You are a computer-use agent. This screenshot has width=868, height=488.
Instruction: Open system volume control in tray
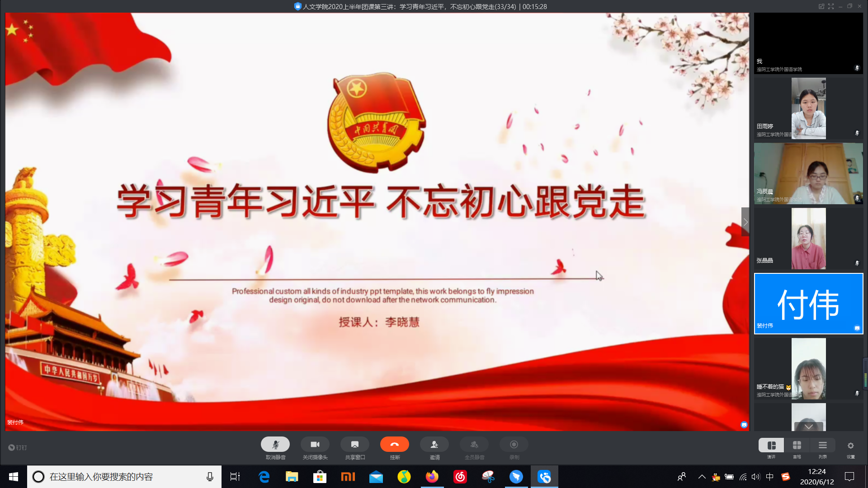pyautogui.click(x=756, y=477)
